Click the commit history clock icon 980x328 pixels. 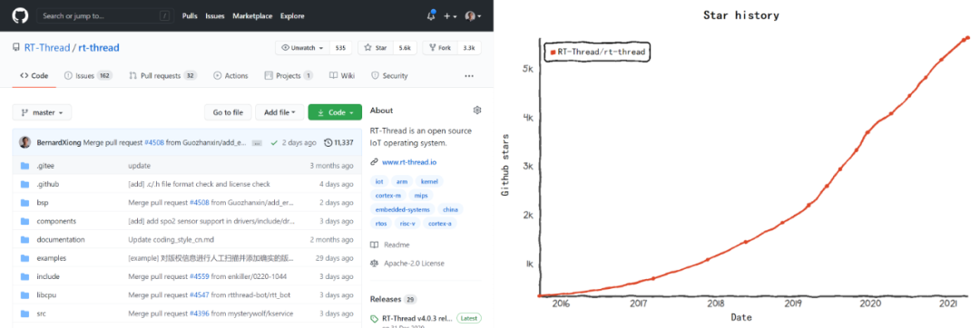click(x=328, y=143)
